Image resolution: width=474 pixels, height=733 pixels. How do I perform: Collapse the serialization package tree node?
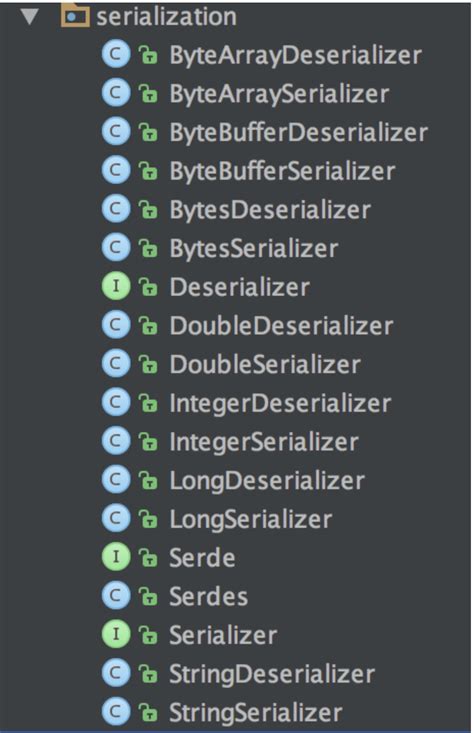pos(30,17)
